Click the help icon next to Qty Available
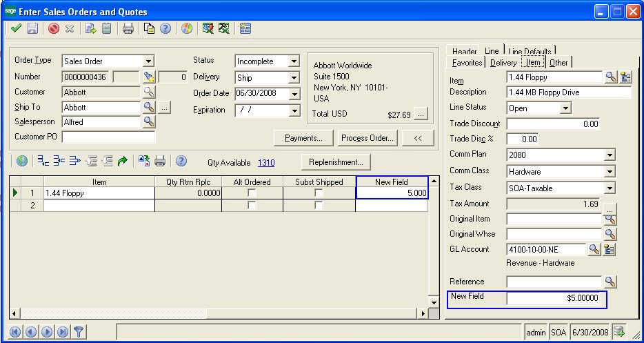Viewport: 644px width, 343px height. click(181, 161)
